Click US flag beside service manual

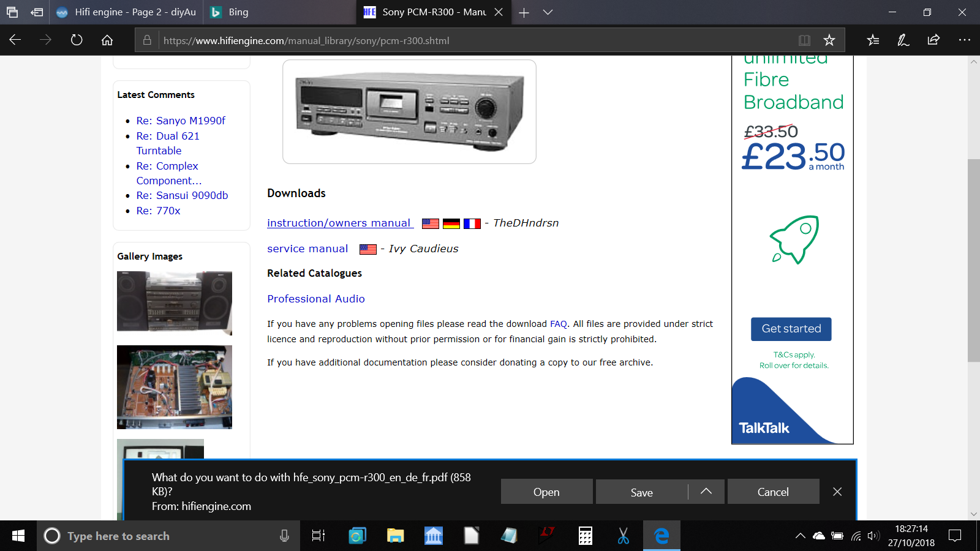pos(368,249)
